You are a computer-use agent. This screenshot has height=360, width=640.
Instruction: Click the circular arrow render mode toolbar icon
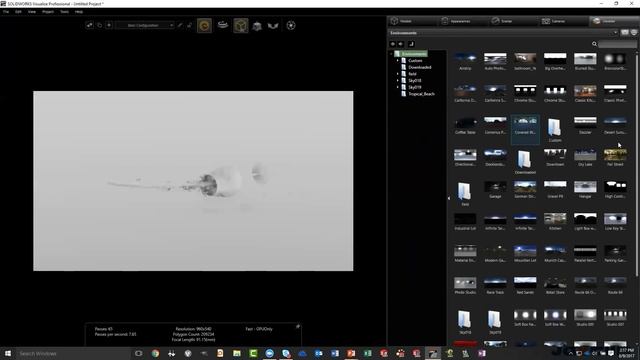point(204,26)
